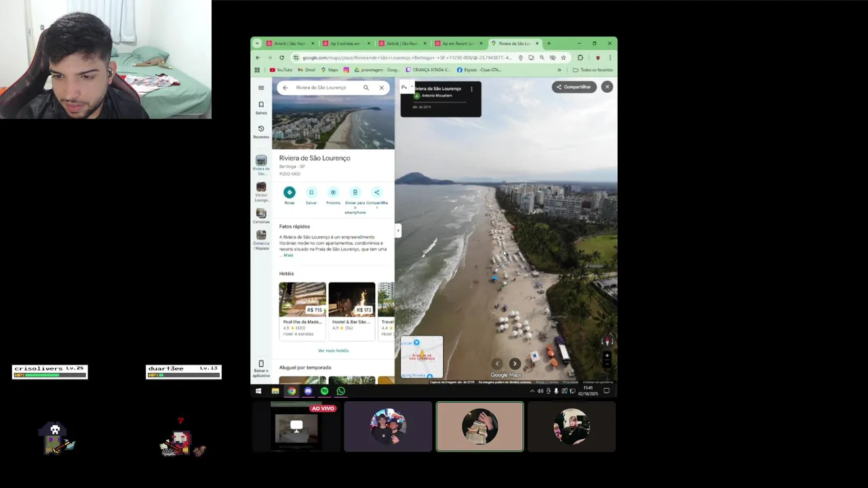Open the Instagram bookmark icon

346,70
